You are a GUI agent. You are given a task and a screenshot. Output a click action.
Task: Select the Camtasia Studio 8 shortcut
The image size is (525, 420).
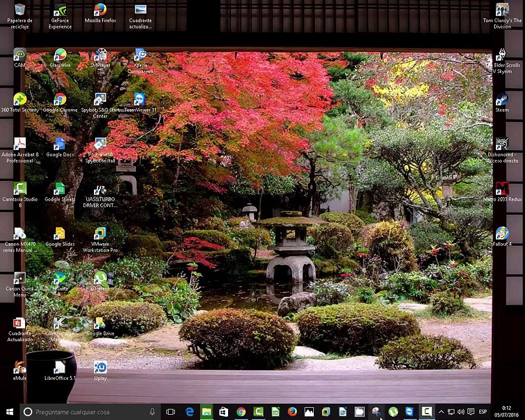[x=20, y=189]
